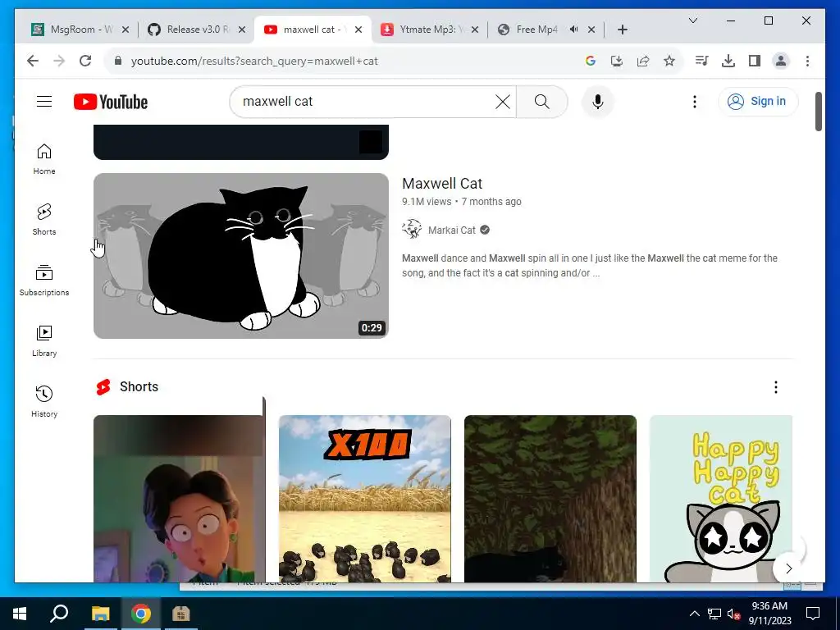Open Shorts in the sidebar
Viewport: 840px width, 630px height.
coord(44,220)
